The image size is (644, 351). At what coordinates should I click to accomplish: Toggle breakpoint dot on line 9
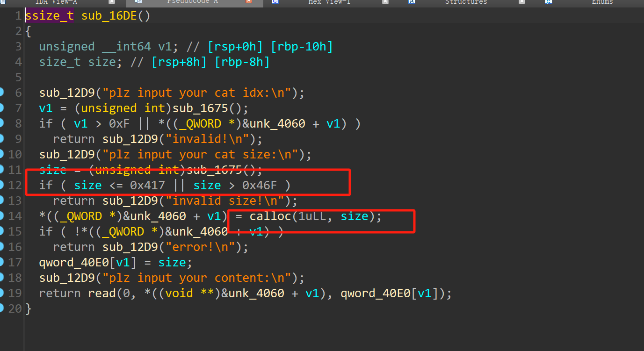pos(1,139)
